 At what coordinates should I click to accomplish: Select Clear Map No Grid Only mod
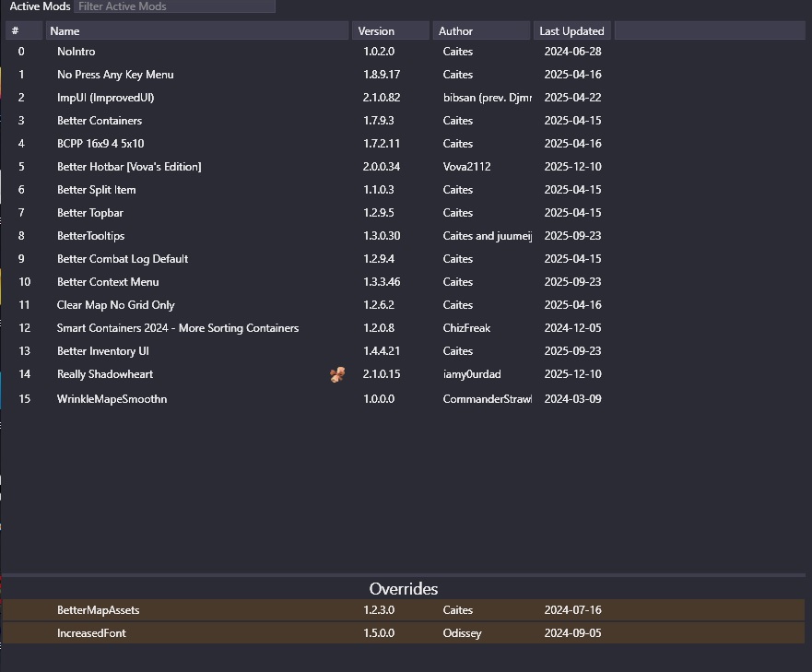tap(404, 304)
